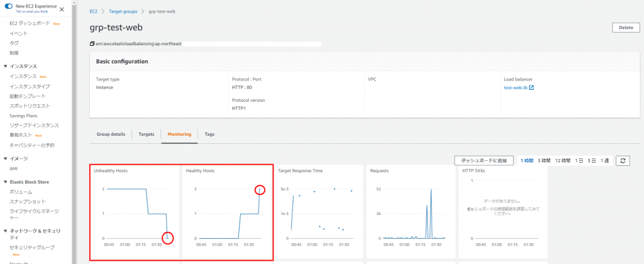
Task: Open Savings Plans in sidebar
Action: tap(23, 116)
